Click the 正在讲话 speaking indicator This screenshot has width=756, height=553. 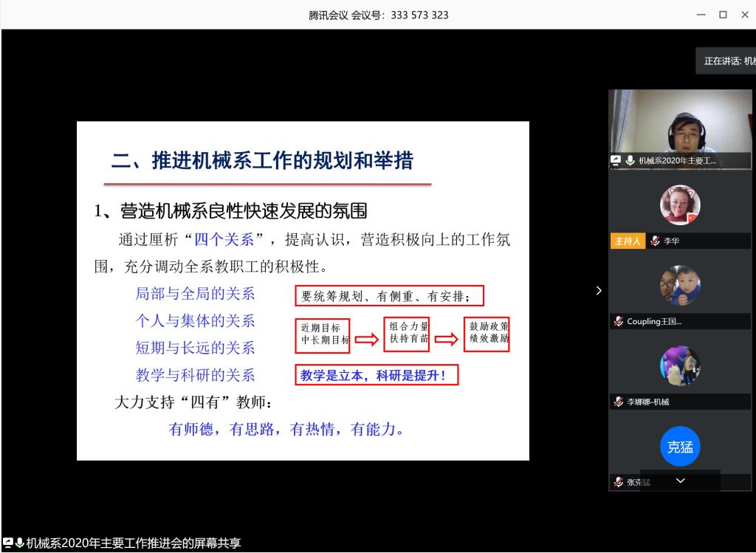(727, 61)
